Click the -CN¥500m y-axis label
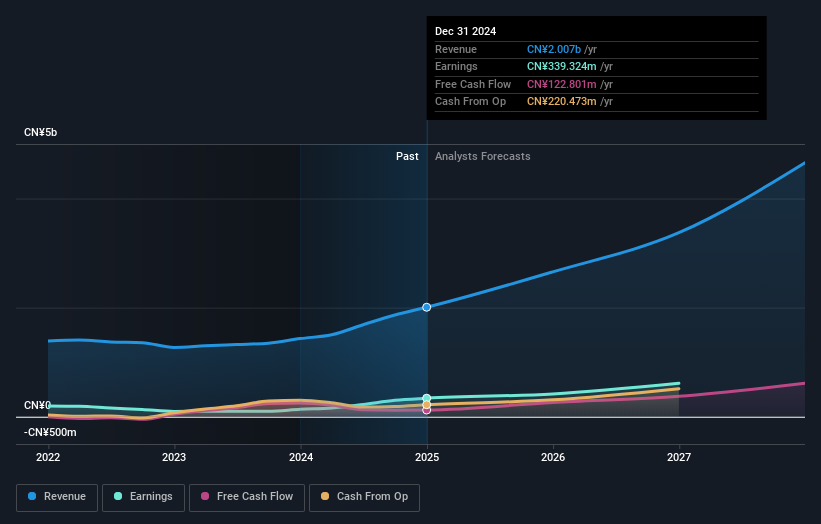This screenshot has height=524, width=821. click(x=50, y=432)
